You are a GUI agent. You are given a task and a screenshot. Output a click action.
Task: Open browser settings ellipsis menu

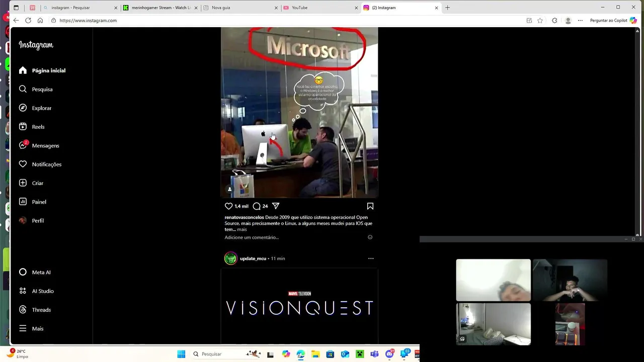580,21
